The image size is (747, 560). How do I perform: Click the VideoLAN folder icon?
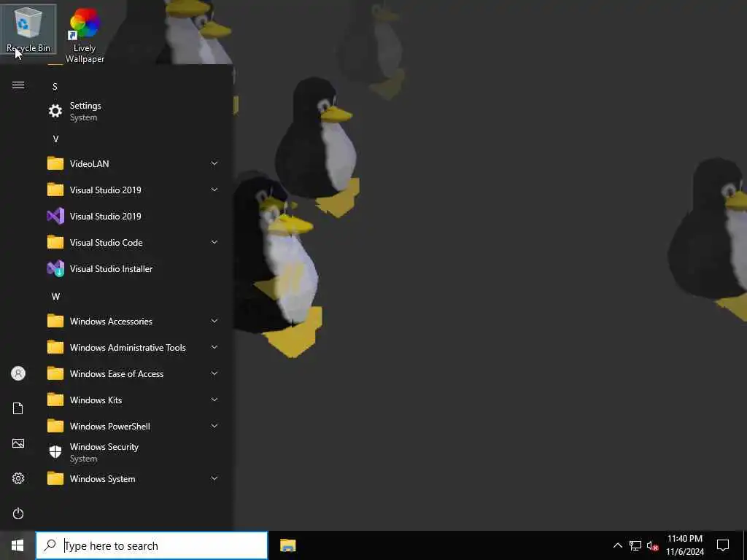pos(55,164)
